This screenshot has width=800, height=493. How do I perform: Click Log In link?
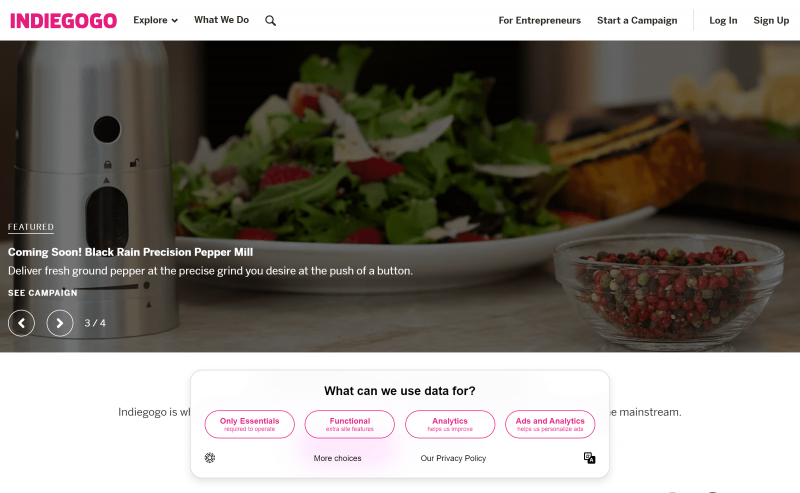[723, 20]
